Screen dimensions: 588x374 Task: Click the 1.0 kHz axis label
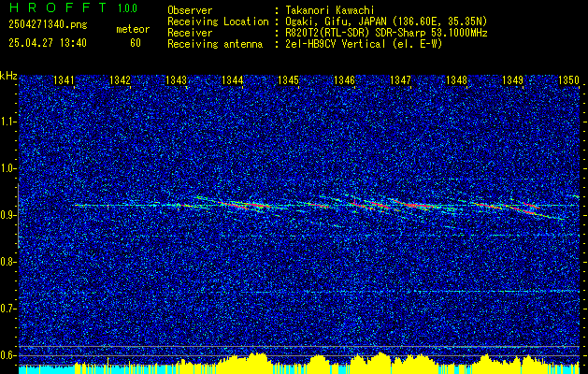[x=8, y=169]
